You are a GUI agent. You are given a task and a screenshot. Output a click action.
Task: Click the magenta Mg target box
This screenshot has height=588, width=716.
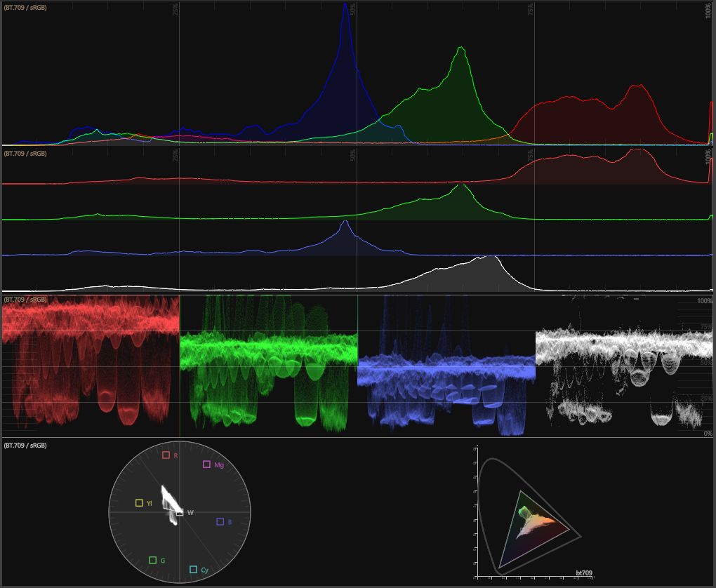pyautogui.click(x=207, y=465)
